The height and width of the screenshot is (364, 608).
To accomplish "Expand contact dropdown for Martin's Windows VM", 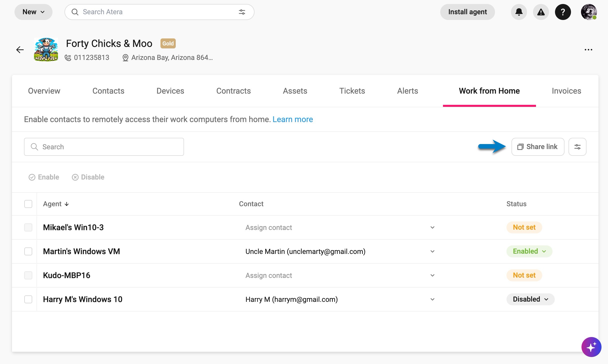I will [432, 251].
